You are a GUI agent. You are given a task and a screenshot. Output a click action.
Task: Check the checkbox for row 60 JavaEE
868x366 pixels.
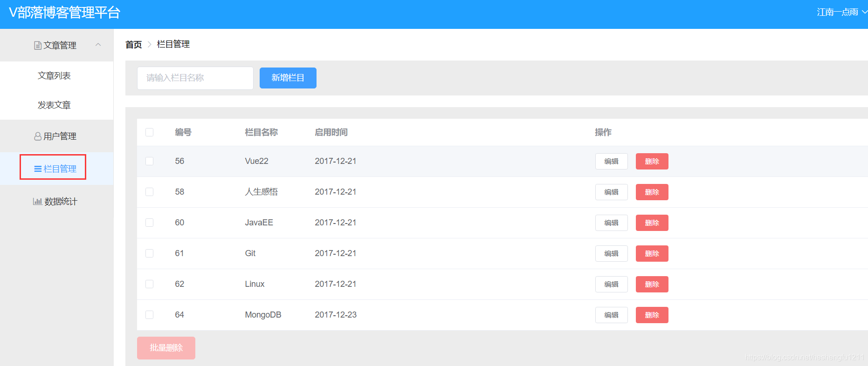[x=149, y=223]
